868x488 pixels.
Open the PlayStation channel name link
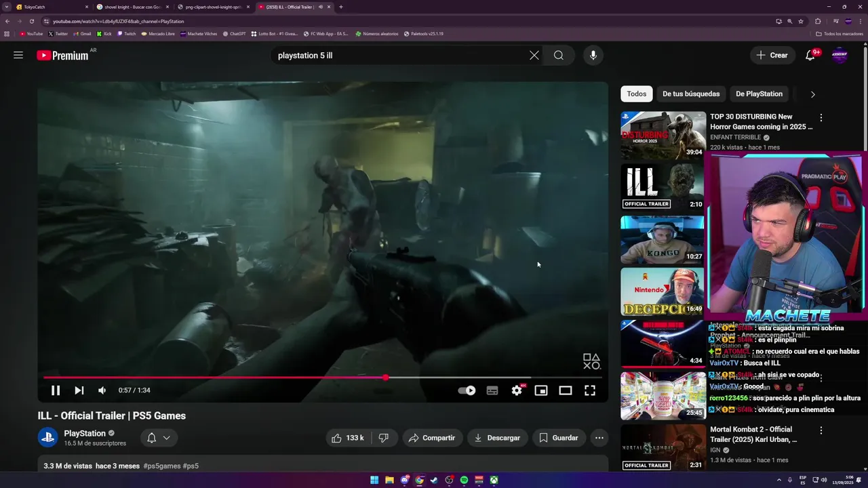[85, 433]
